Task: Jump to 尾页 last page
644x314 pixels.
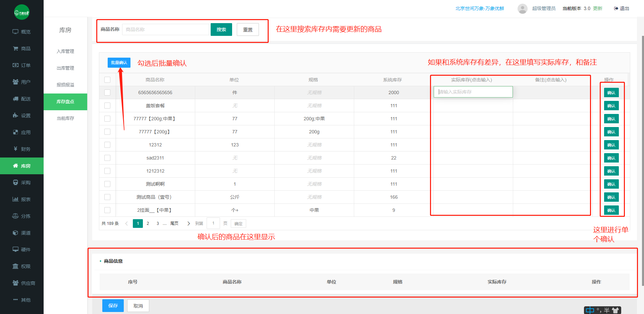Action: tap(174, 224)
